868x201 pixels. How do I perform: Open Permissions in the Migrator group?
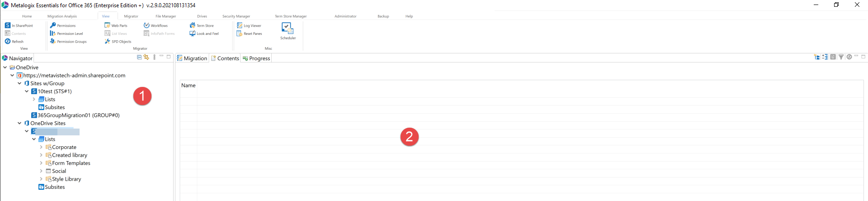(x=63, y=26)
